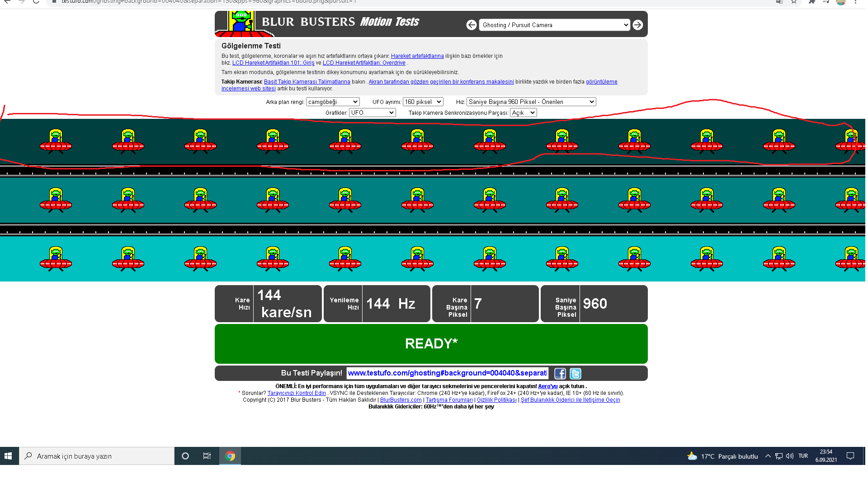Open Chrome from the taskbar
868x488 pixels.
click(230, 456)
